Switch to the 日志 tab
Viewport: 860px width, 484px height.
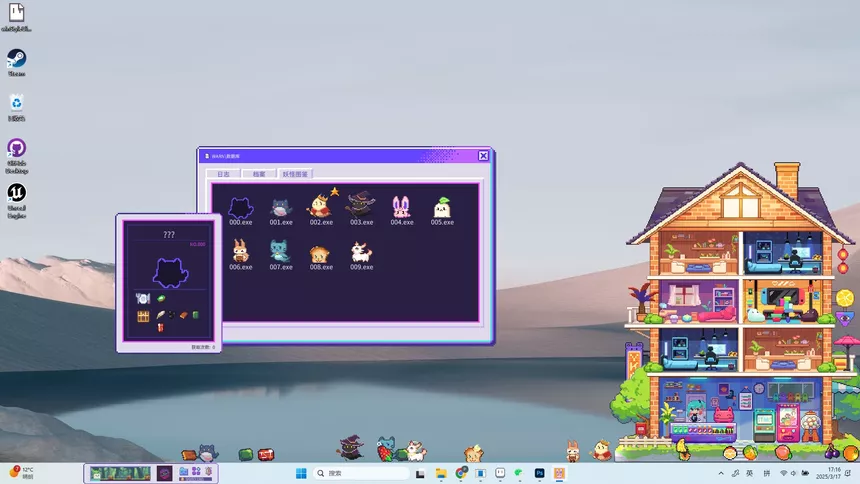[223, 174]
